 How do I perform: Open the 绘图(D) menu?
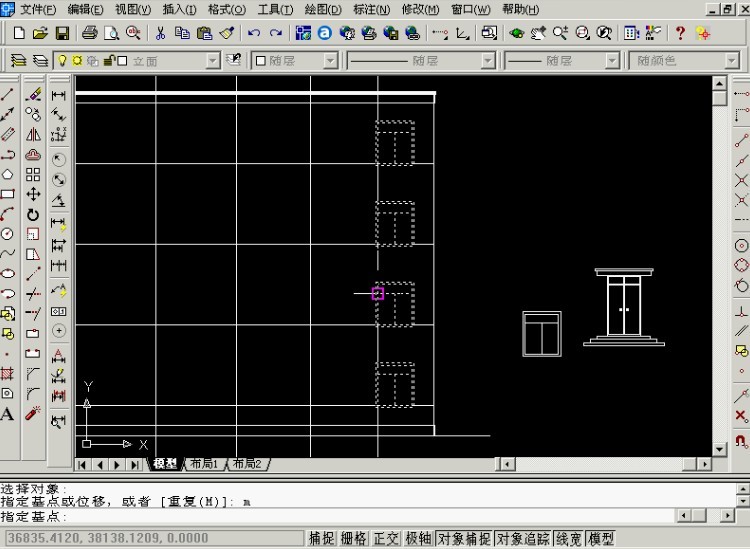click(x=323, y=9)
